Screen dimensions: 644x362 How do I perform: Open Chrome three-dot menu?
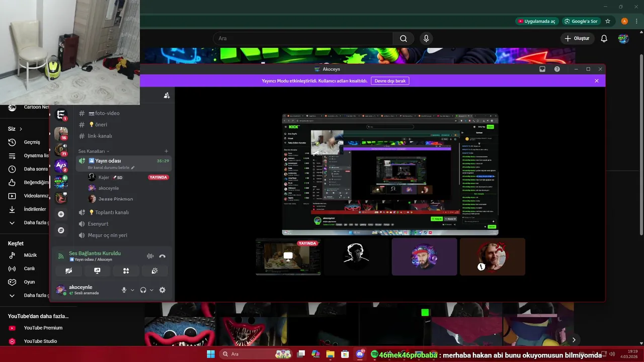pyautogui.click(x=636, y=21)
